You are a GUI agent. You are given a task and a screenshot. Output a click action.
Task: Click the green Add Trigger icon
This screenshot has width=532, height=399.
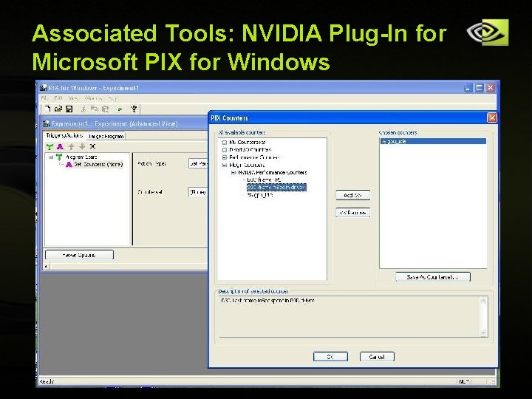[x=50, y=146]
